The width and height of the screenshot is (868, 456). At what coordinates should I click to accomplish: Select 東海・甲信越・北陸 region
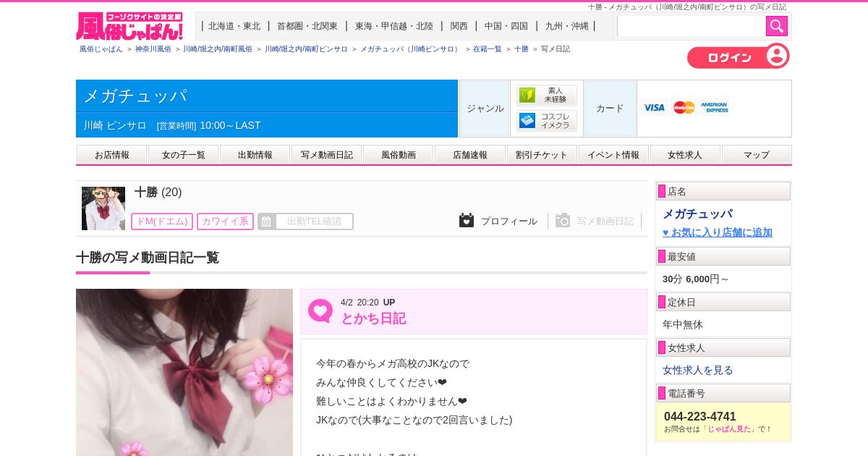(x=394, y=26)
